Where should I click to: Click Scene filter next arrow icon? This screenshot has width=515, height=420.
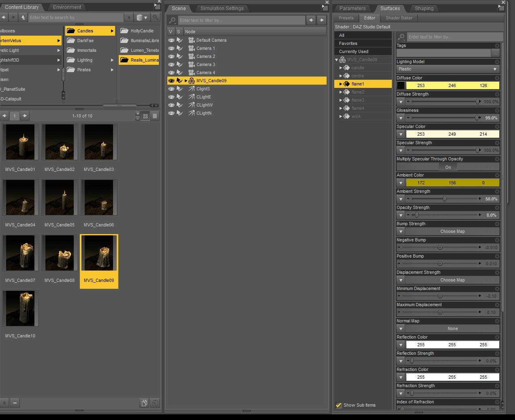pyautogui.click(x=322, y=20)
